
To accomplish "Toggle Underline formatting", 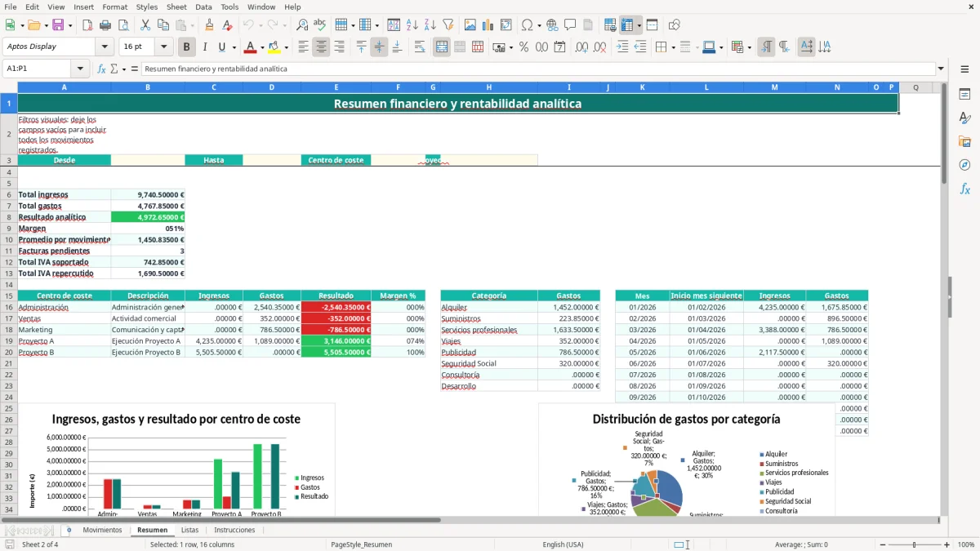I will point(222,47).
